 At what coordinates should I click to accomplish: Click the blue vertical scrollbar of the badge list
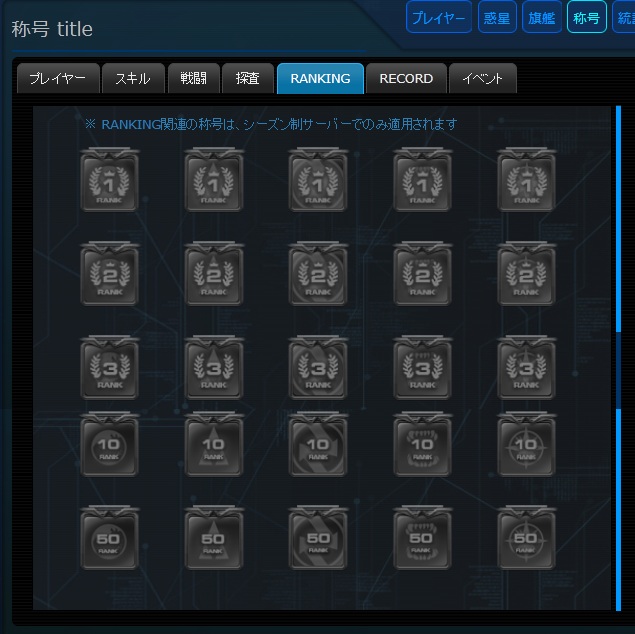click(x=618, y=219)
